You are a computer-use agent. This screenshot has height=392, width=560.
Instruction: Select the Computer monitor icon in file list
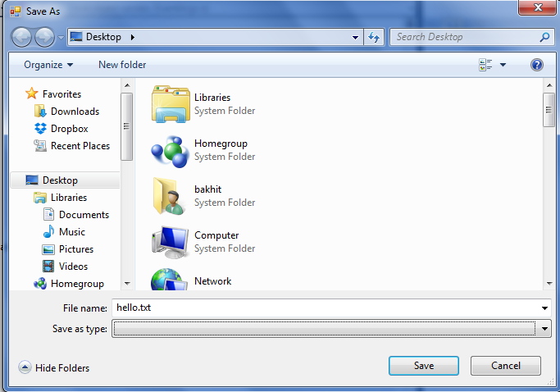tap(171, 242)
